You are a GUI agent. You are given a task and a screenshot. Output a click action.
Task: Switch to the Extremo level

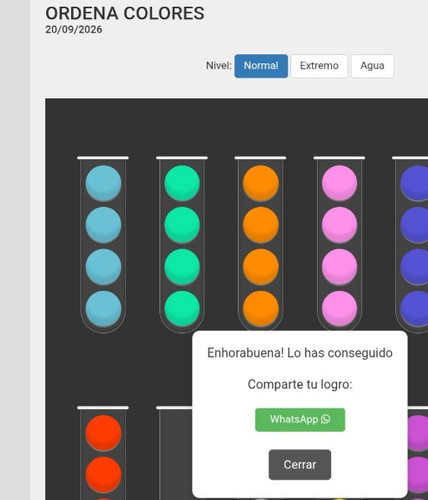319,66
